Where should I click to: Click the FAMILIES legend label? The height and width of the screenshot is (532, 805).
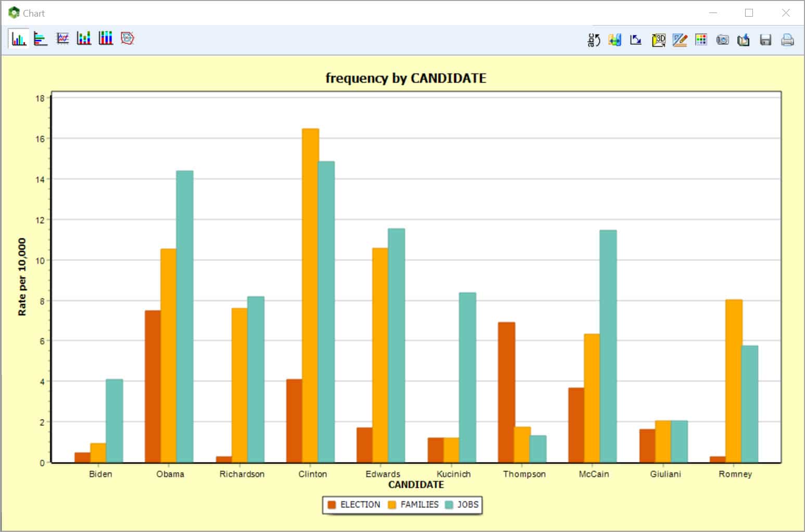click(419, 504)
